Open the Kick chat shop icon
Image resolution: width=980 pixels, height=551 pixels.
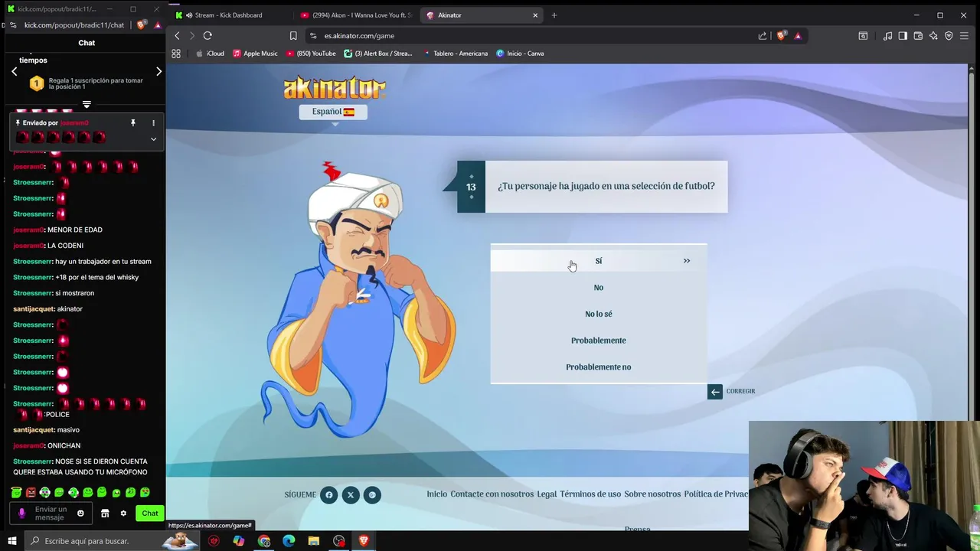[x=105, y=514]
